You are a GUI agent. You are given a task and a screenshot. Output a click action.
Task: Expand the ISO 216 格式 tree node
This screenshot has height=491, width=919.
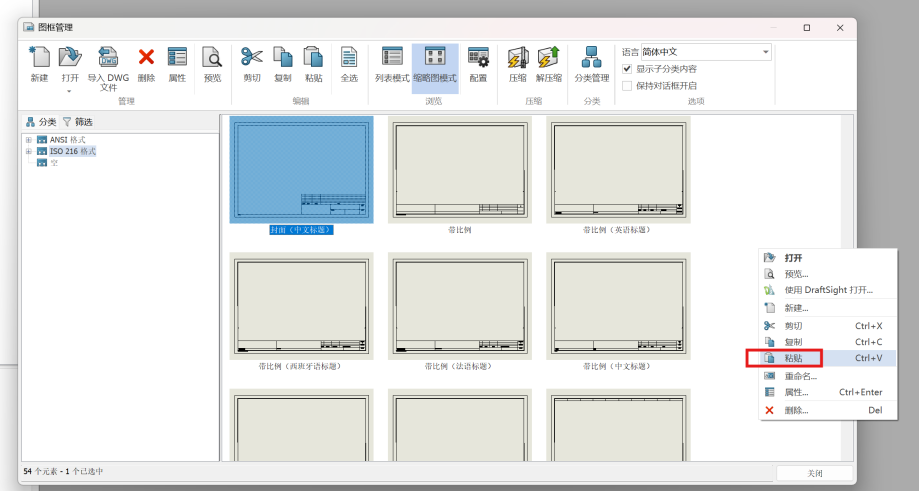click(29, 151)
